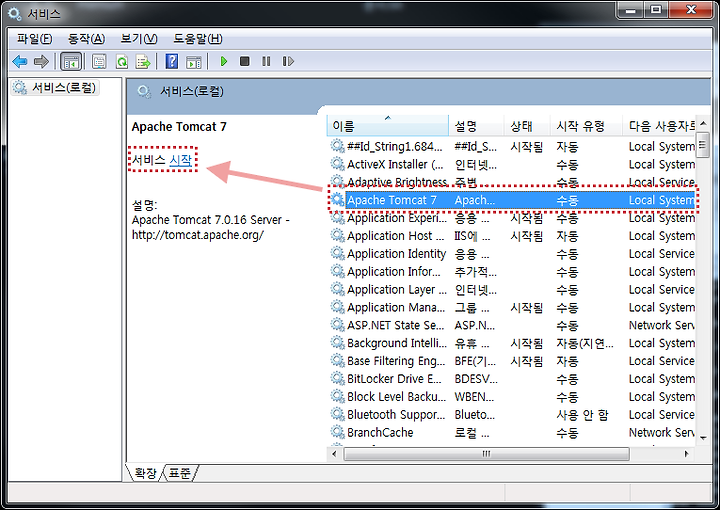Open the 파일(F) menu

[34, 39]
